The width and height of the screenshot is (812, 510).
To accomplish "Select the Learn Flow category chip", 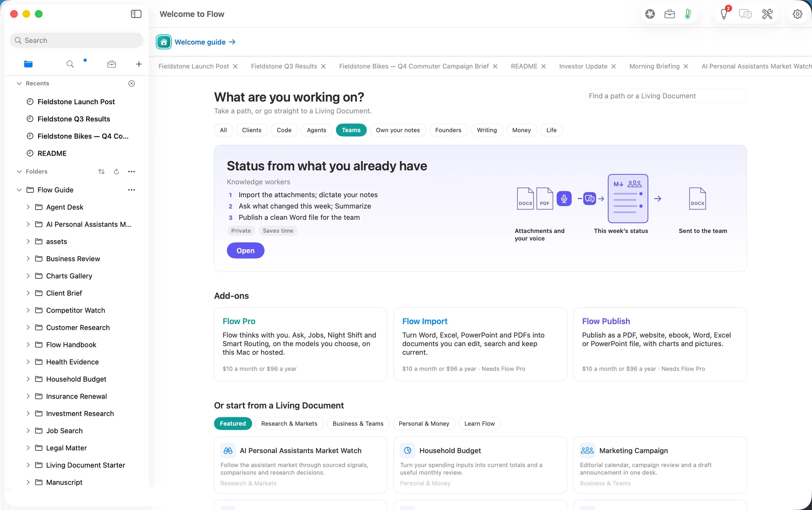I will coord(479,424).
